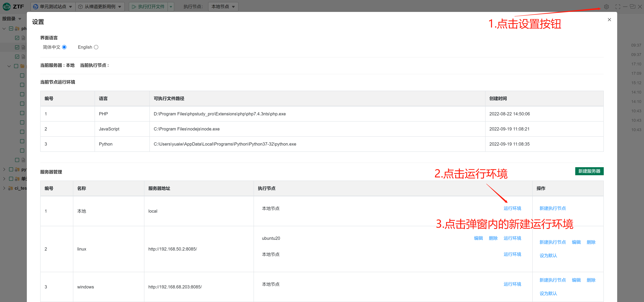Image resolution: width=644 pixels, height=302 pixels.
Task: Click the cube icon beside 从禅道更新用例
Action: point(80,7)
